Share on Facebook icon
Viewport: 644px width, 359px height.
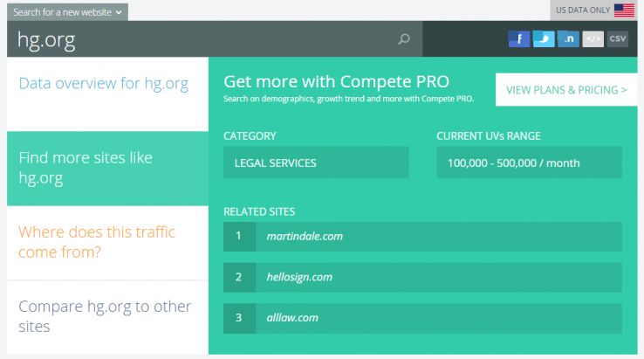519,39
